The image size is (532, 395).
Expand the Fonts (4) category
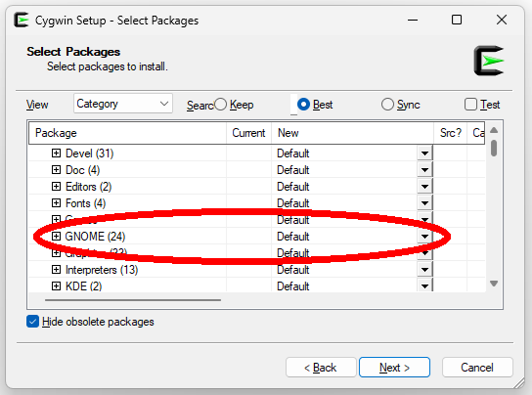(x=56, y=203)
